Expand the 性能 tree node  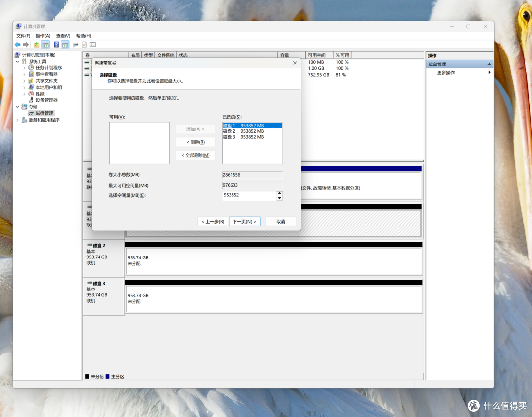click(x=24, y=94)
